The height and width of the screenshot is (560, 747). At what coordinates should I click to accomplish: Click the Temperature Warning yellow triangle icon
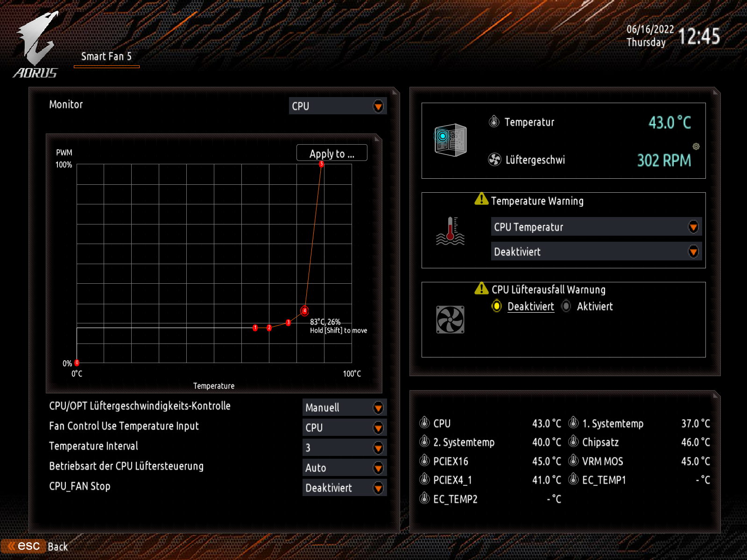click(481, 200)
